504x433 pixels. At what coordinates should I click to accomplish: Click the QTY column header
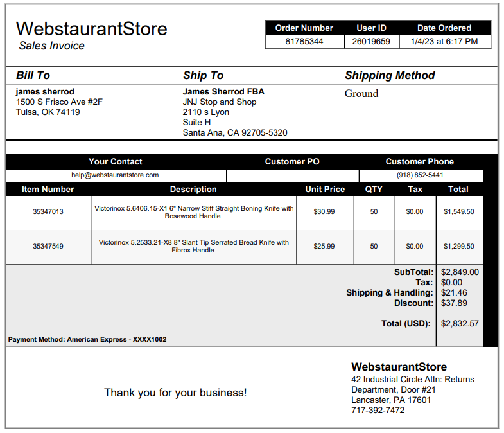[374, 189]
